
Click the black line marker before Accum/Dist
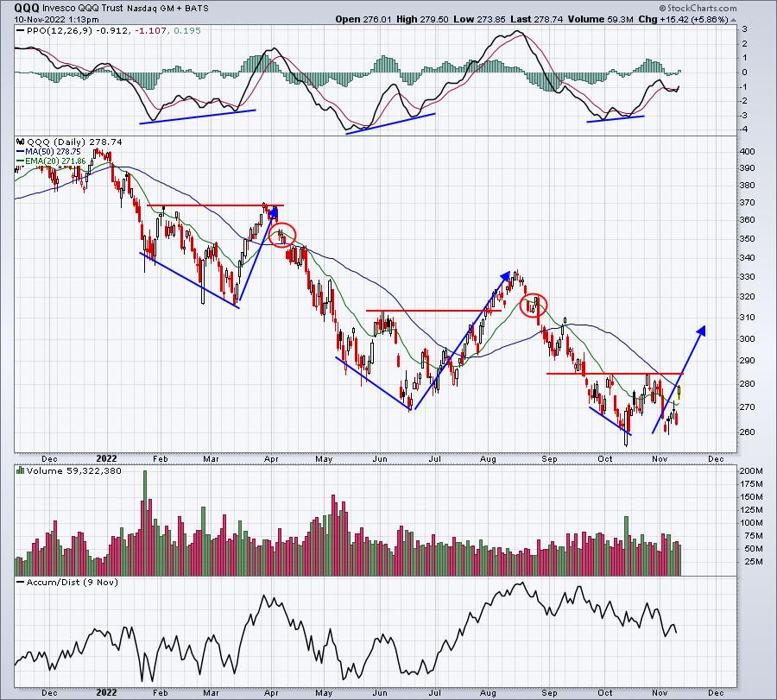click(x=21, y=583)
